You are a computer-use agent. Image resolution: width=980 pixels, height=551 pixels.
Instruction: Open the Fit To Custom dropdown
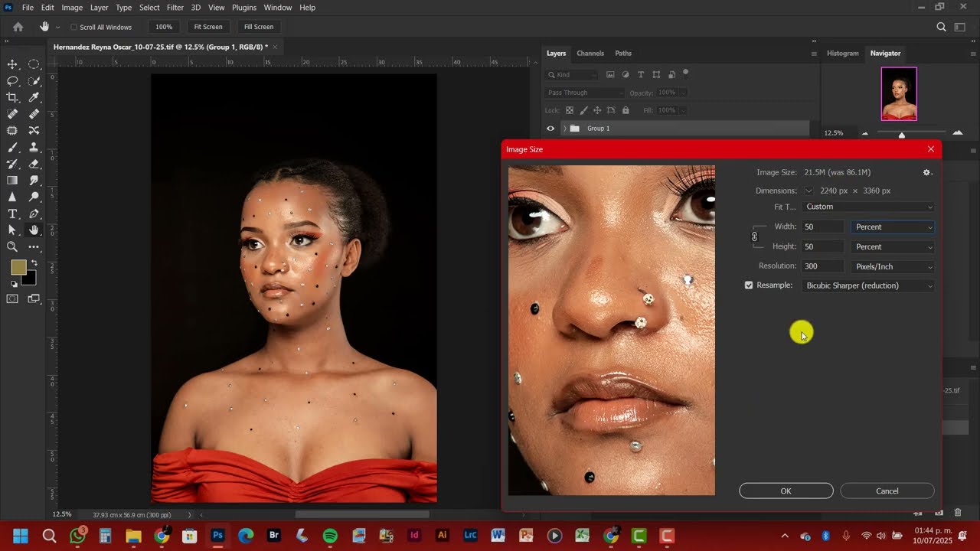tap(869, 207)
